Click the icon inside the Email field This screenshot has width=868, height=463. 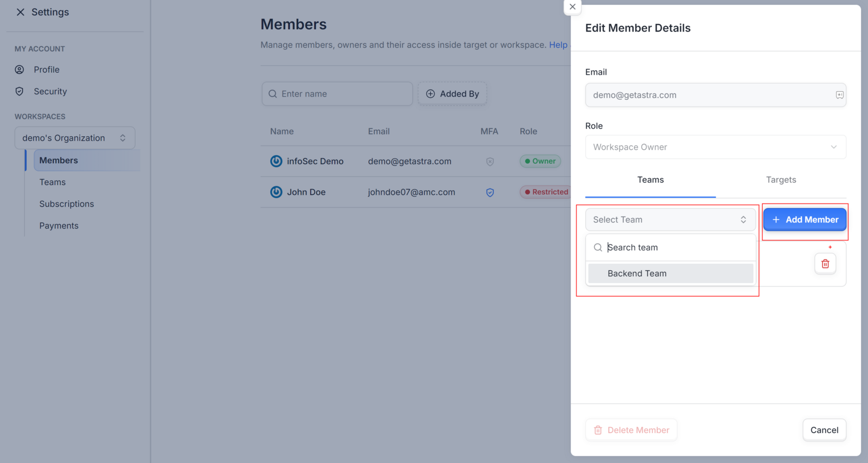coord(839,95)
